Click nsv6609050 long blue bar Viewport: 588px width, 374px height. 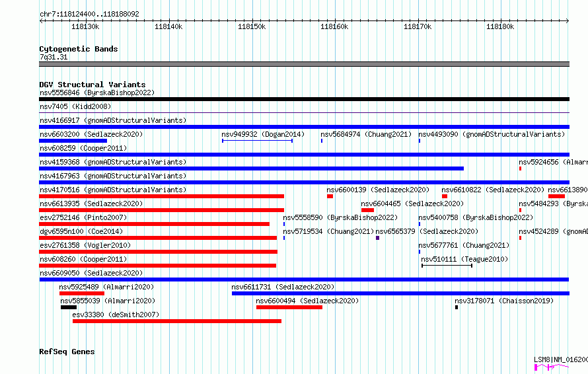click(304, 280)
